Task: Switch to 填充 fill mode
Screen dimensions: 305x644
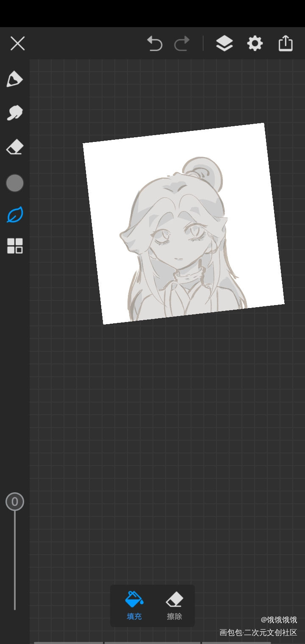Action: pyautogui.click(x=134, y=605)
